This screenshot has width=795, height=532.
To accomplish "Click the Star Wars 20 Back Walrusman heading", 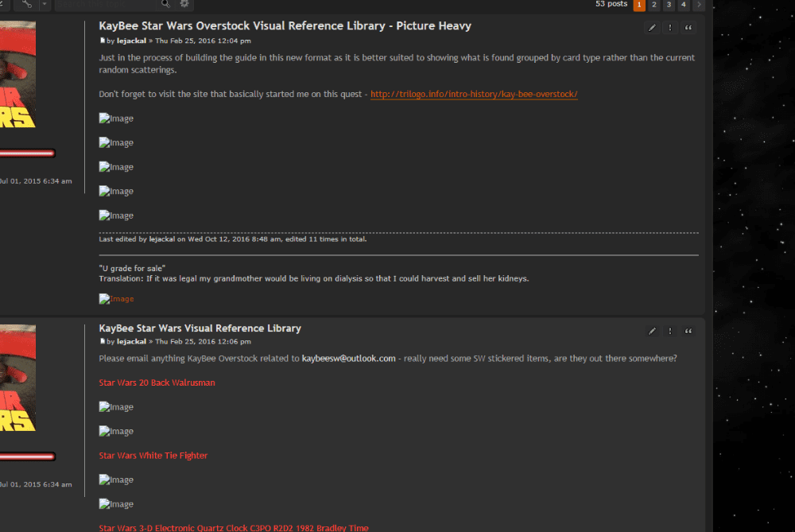I will coord(157,382).
